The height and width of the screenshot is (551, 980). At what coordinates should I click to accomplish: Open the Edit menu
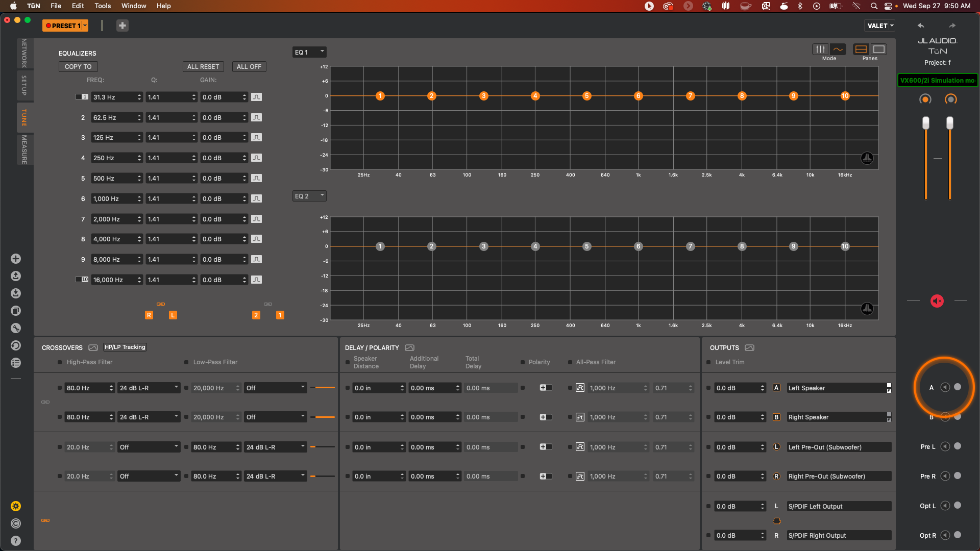coord(78,6)
